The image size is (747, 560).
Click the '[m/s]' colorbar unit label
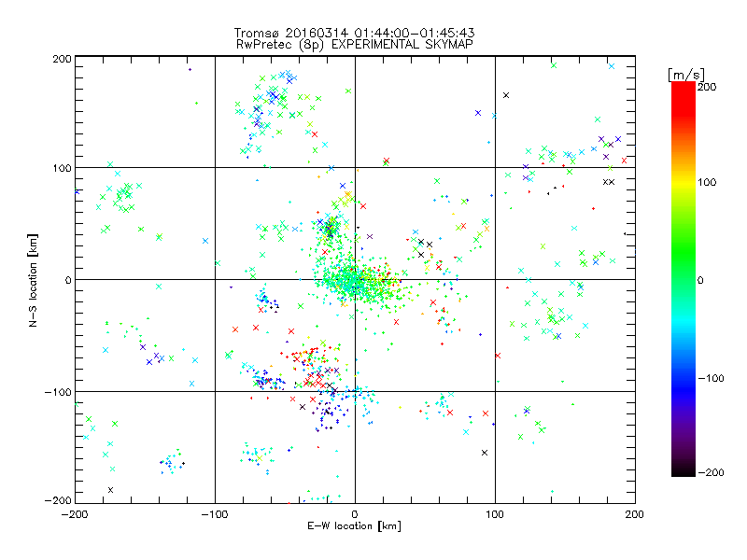[686, 75]
